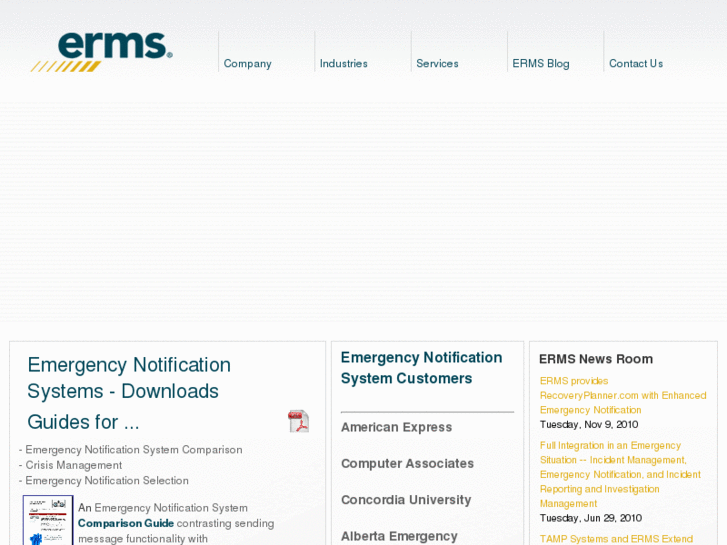Click the Emergency Notification System Customers heading
The image size is (727, 545).
point(421,368)
